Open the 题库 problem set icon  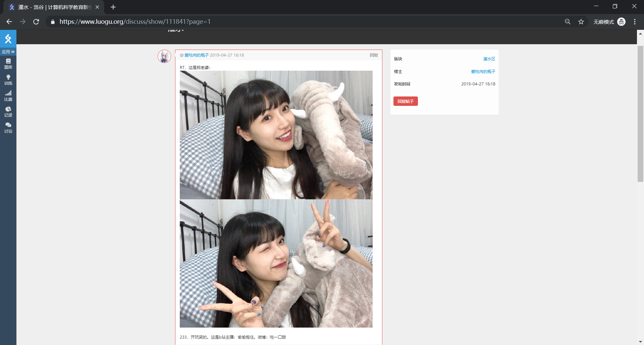8,64
